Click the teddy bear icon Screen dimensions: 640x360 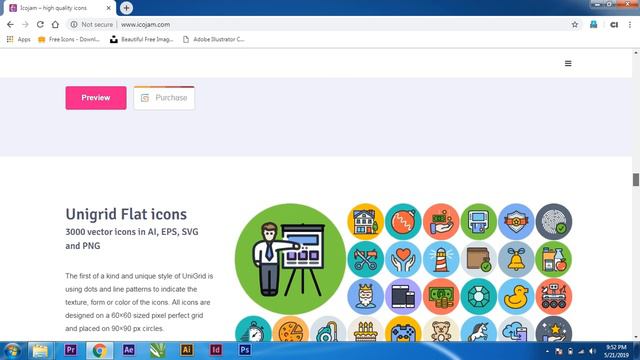coord(441,329)
